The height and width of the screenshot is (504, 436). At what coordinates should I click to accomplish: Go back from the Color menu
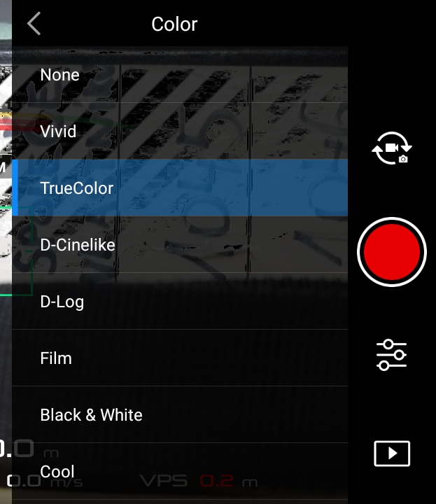(34, 24)
